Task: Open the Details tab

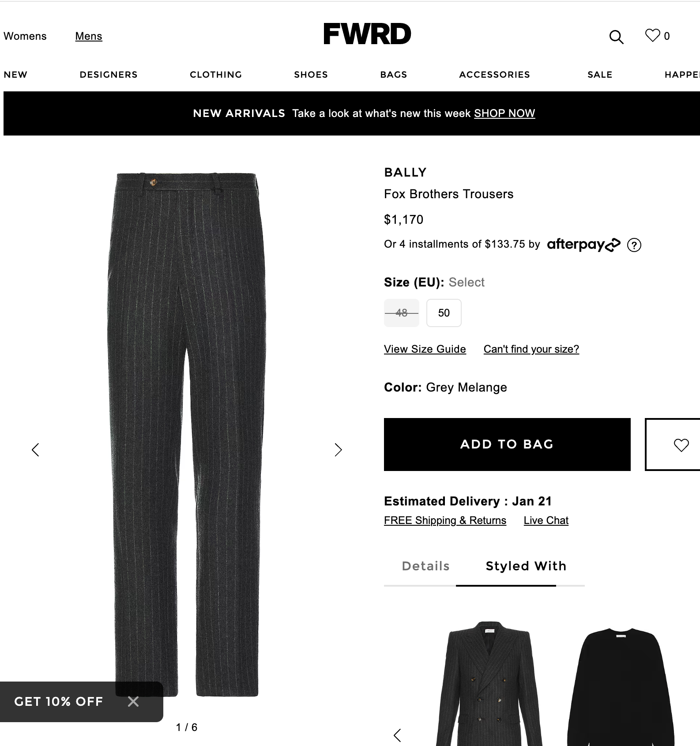Action: [425, 566]
